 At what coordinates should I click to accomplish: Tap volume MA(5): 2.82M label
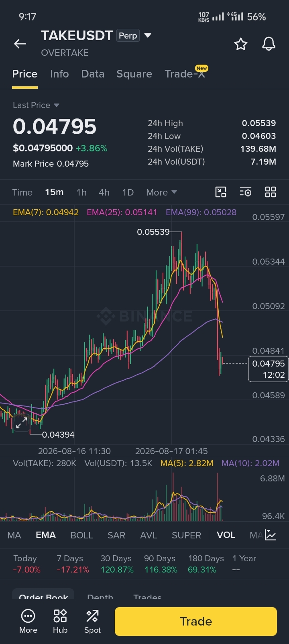[187, 463]
